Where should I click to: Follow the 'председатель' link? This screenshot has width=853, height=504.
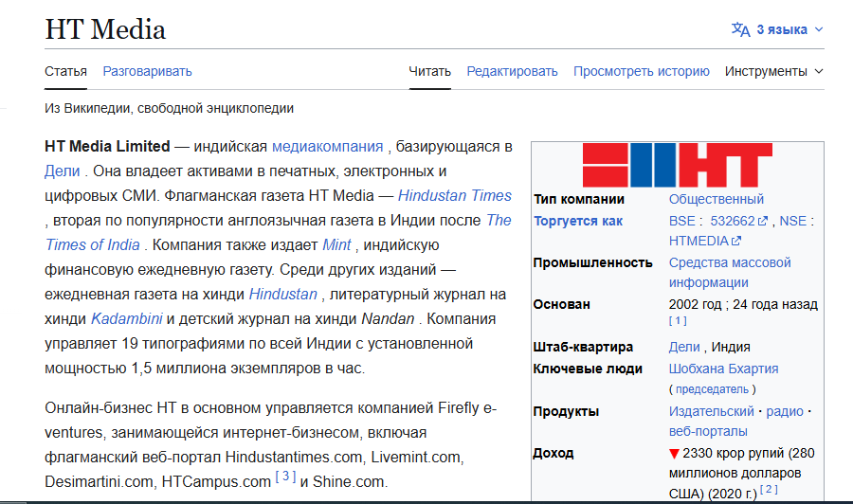(x=712, y=389)
